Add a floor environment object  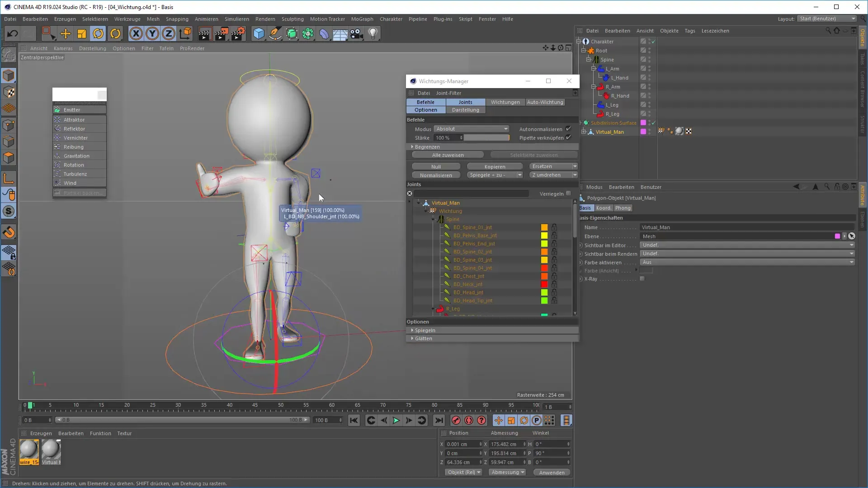pos(340,33)
